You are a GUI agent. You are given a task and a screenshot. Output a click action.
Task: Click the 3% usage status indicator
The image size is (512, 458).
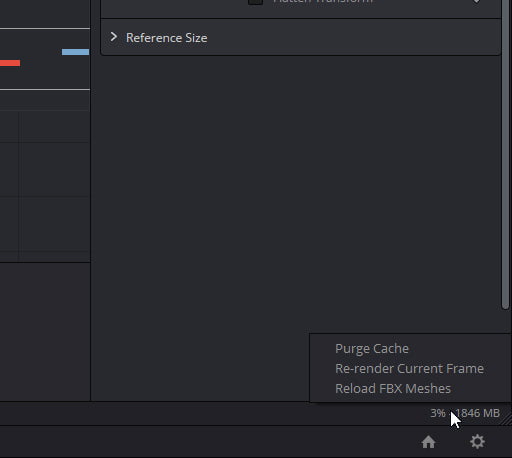[438, 413]
